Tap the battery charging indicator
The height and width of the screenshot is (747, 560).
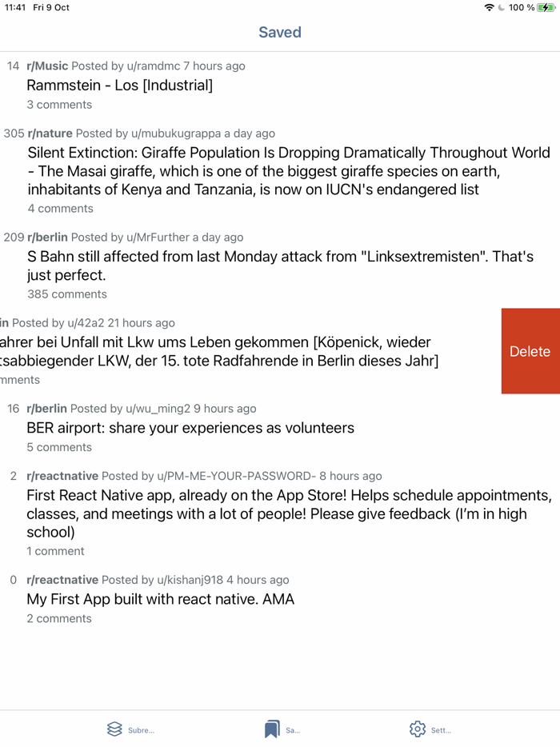[546, 7]
